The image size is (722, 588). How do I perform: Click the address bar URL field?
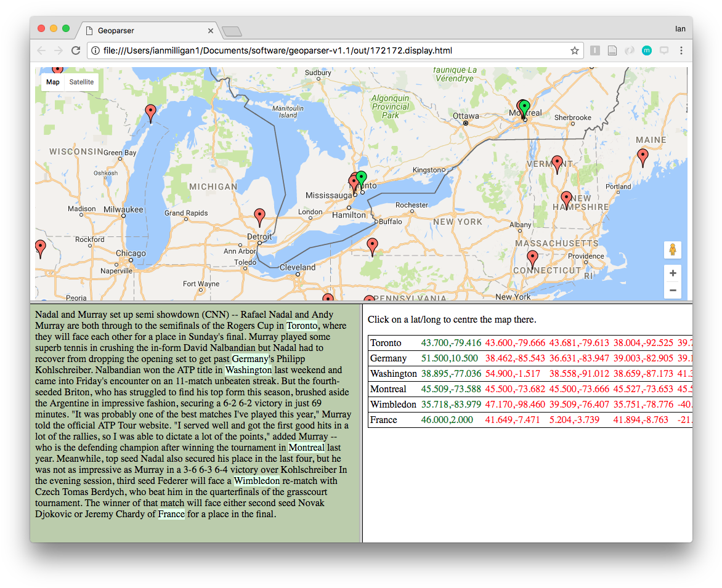click(x=336, y=50)
